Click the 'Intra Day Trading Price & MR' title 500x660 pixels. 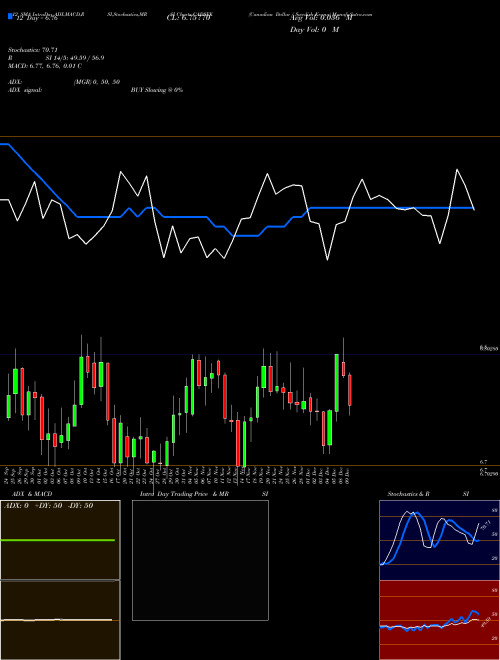(x=184, y=494)
